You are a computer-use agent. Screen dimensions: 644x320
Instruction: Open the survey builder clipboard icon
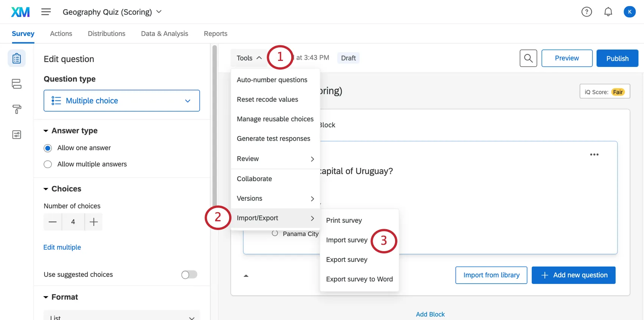17,59
